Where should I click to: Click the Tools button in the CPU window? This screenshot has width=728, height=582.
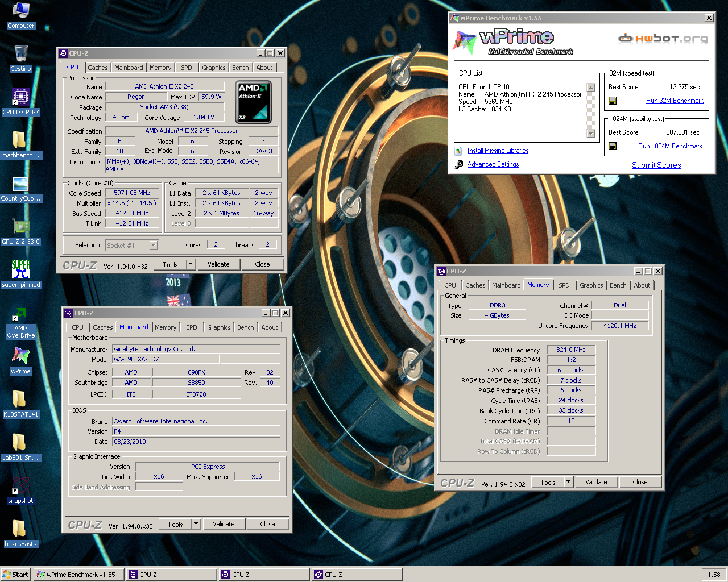click(170, 264)
